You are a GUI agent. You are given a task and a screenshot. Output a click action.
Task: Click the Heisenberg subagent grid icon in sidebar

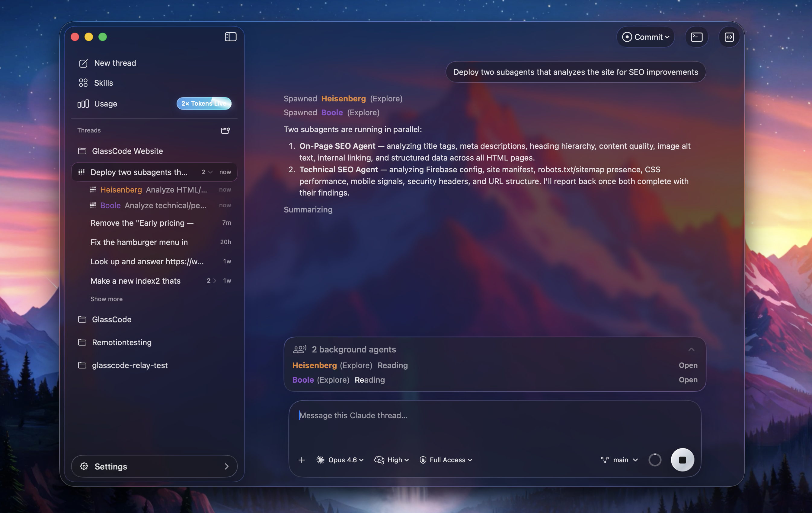click(x=93, y=190)
